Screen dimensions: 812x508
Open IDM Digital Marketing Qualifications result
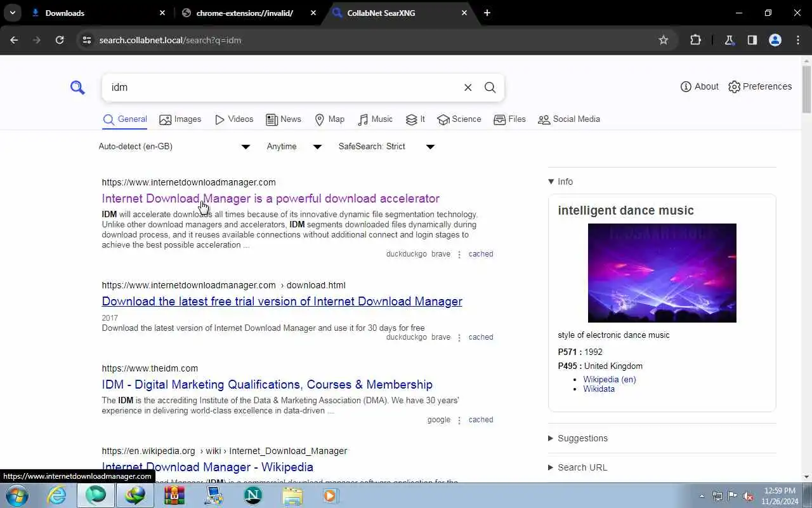point(267,385)
